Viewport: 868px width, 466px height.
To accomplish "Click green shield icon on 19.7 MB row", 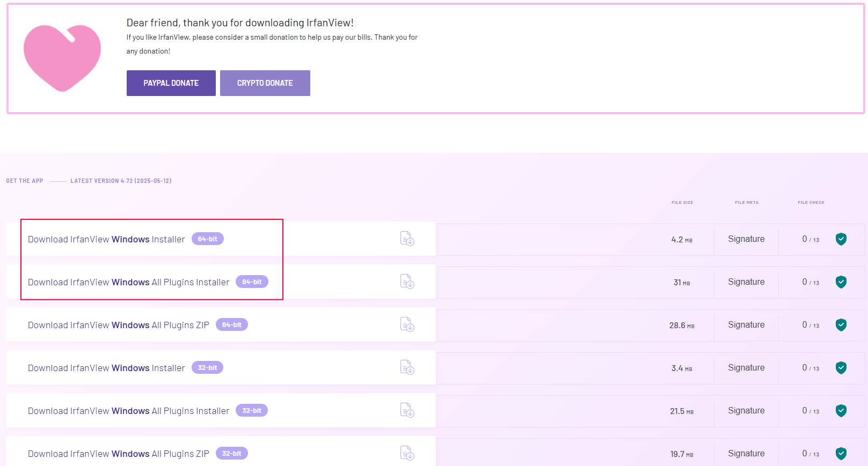I will [x=841, y=454].
